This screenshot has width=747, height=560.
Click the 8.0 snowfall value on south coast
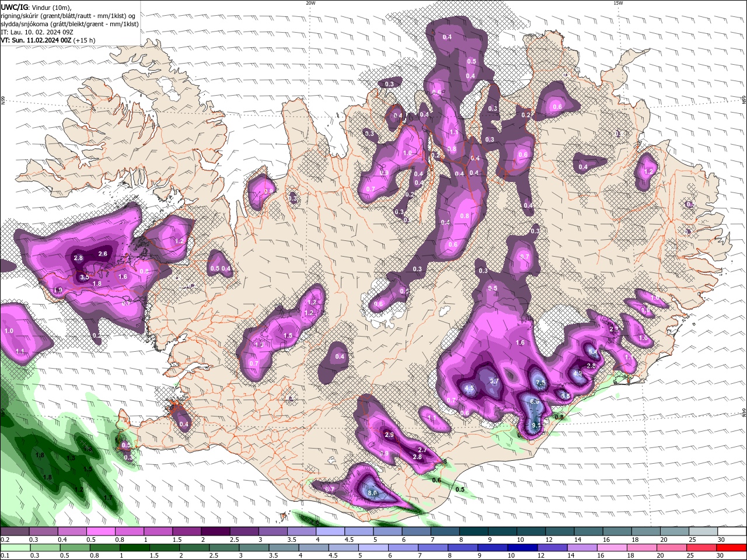(373, 494)
